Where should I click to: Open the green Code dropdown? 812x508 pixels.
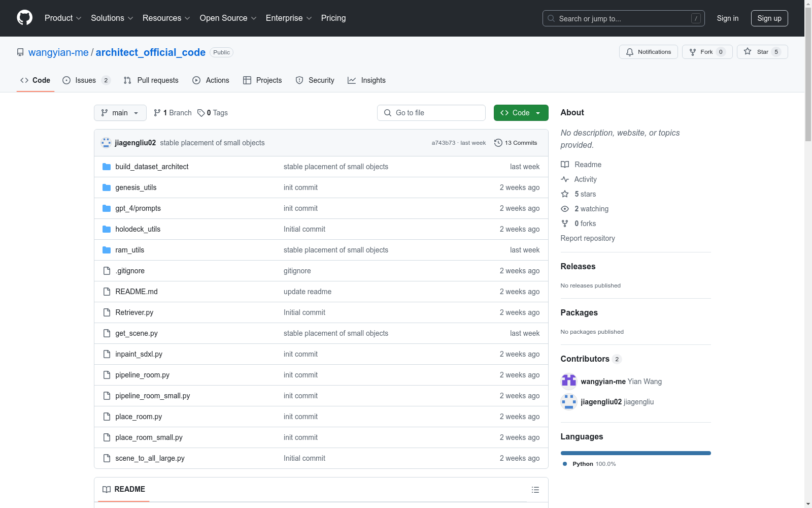(x=521, y=113)
